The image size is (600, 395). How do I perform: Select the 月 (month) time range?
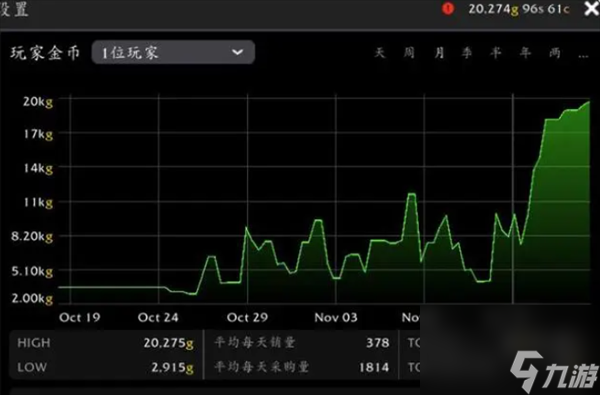(439, 52)
